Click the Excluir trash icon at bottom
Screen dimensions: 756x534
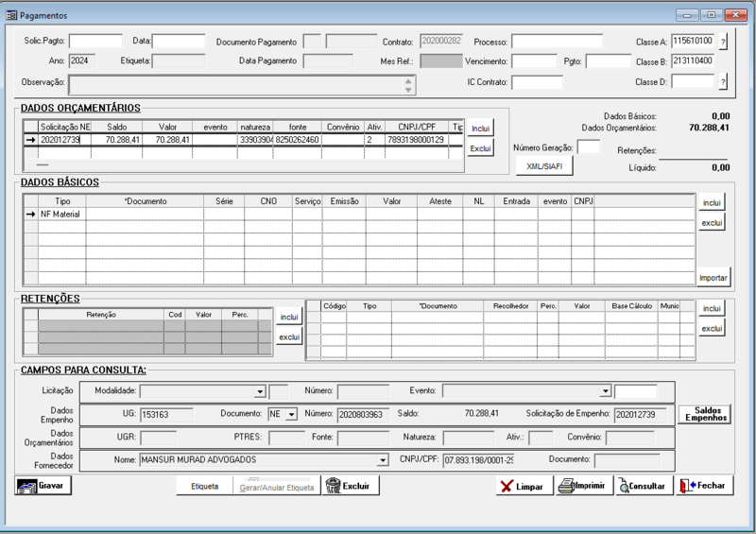351,485
